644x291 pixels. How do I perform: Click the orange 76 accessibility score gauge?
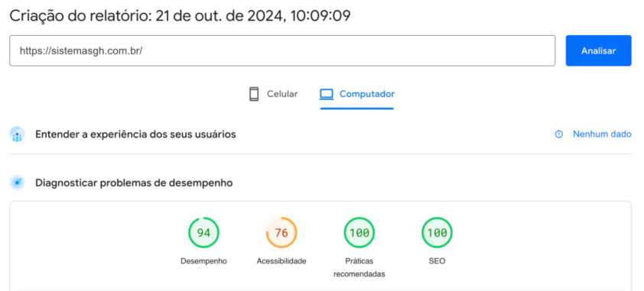tap(281, 233)
